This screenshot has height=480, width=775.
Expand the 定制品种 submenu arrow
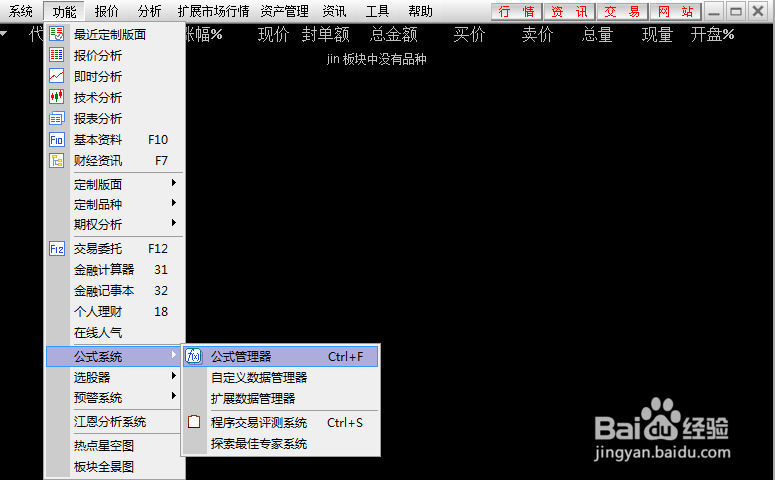click(173, 203)
